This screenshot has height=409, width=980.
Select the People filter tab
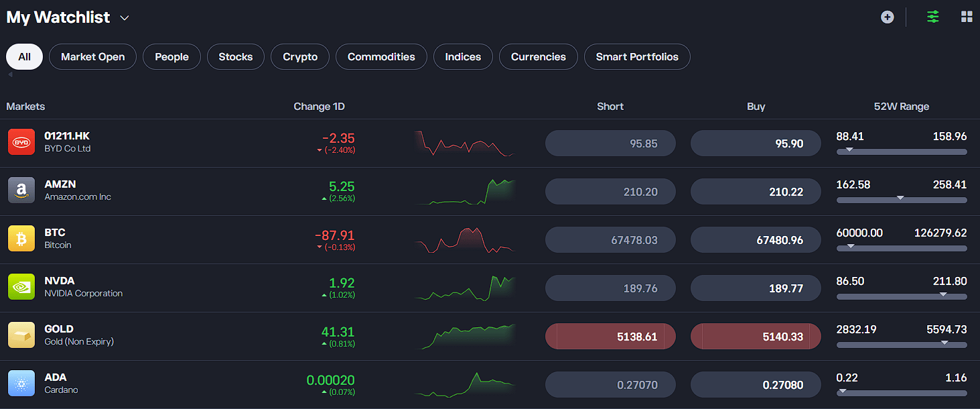[x=172, y=57]
